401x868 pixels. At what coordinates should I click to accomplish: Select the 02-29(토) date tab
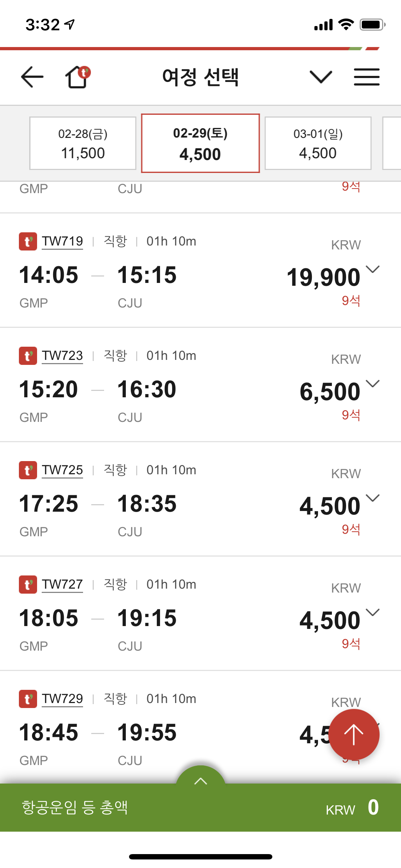pos(200,143)
